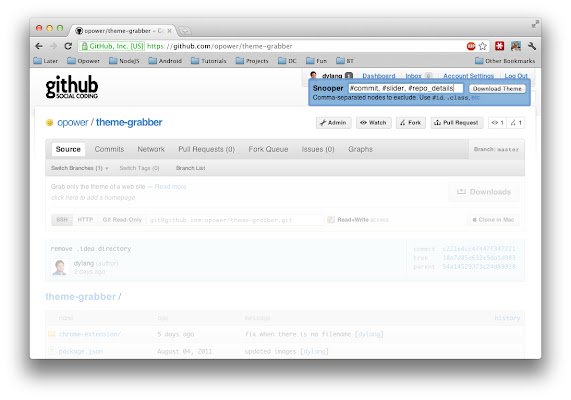Open the Android bookmarks folder
This screenshot has height=400, width=571.
(165, 61)
